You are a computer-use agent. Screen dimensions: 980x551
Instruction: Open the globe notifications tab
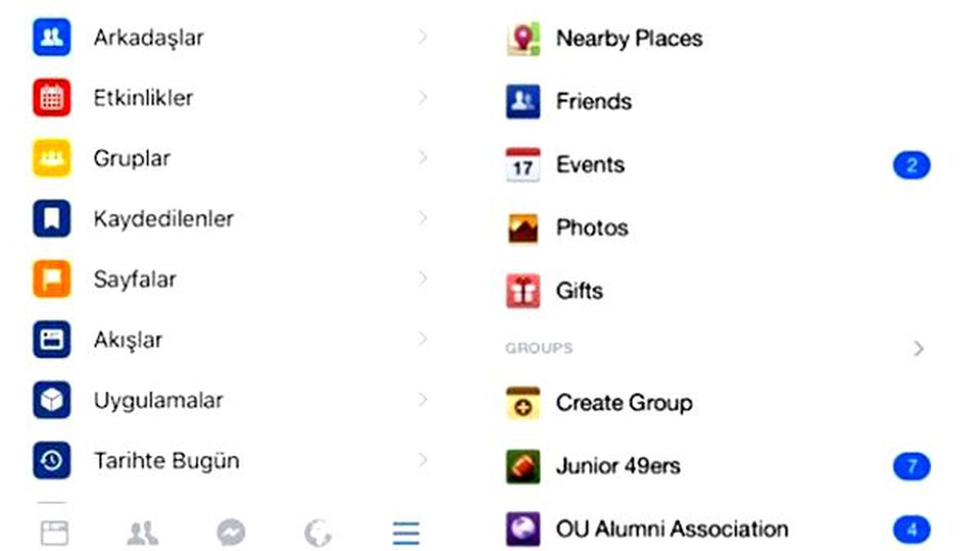point(318,533)
